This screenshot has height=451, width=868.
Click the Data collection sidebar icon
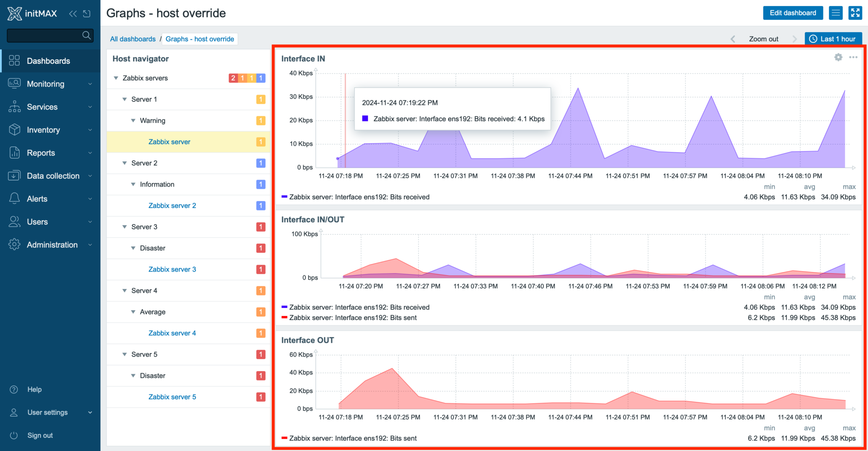(14, 176)
